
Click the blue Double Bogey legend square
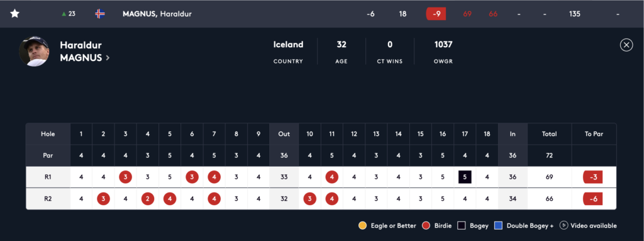(x=499, y=225)
